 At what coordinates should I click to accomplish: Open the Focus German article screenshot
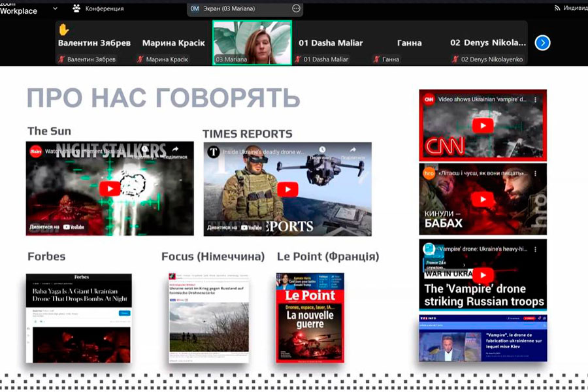(x=208, y=318)
